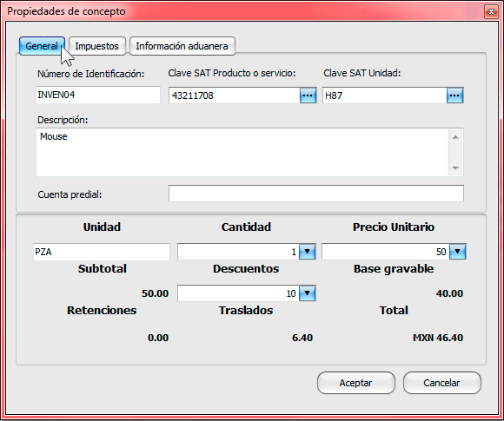This screenshot has height=421, width=504.
Task: Click the Unidad field containing PZA
Action: click(102, 252)
